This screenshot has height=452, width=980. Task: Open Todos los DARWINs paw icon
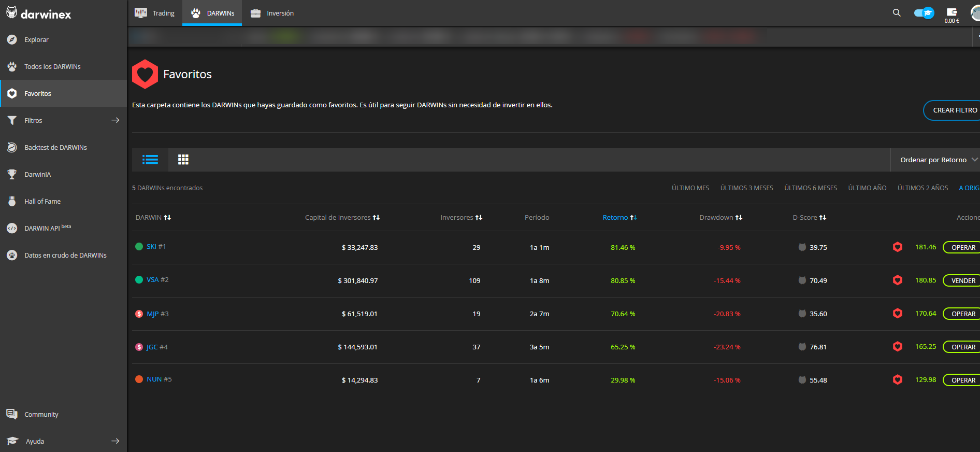click(x=12, y=66)
